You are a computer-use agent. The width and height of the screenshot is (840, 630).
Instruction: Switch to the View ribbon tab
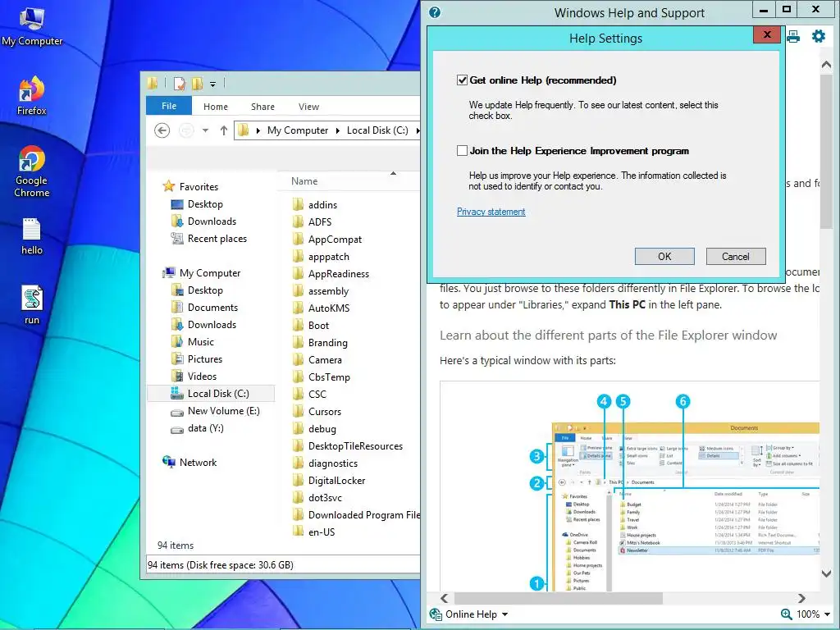[308, 107]
